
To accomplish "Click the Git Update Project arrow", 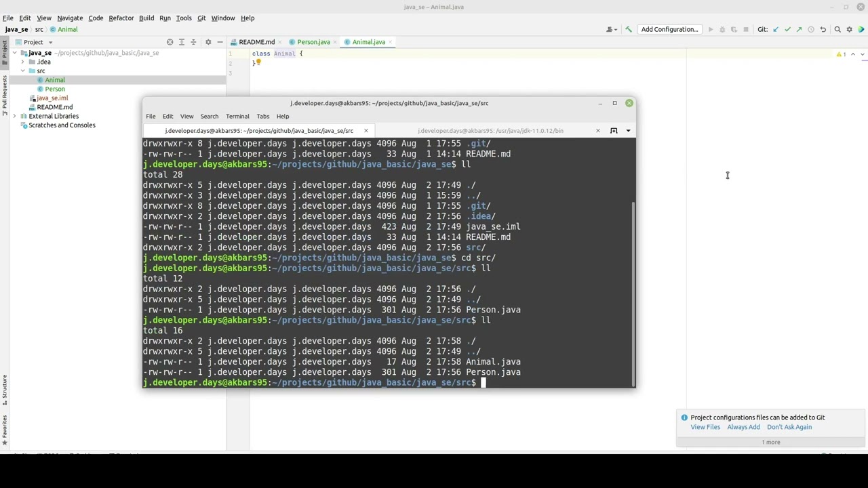I will (776, 29).
